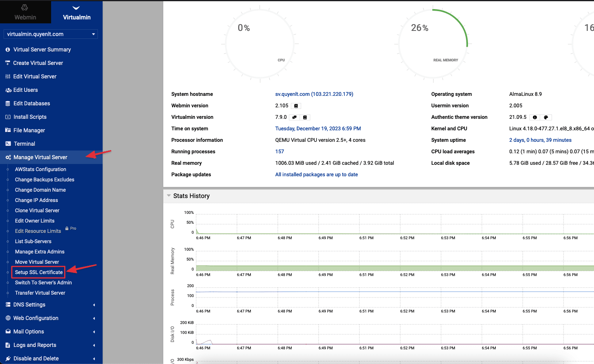Open the running processes count 157 link
Viewport: 594px width, 364px height.
coord(279,152)
